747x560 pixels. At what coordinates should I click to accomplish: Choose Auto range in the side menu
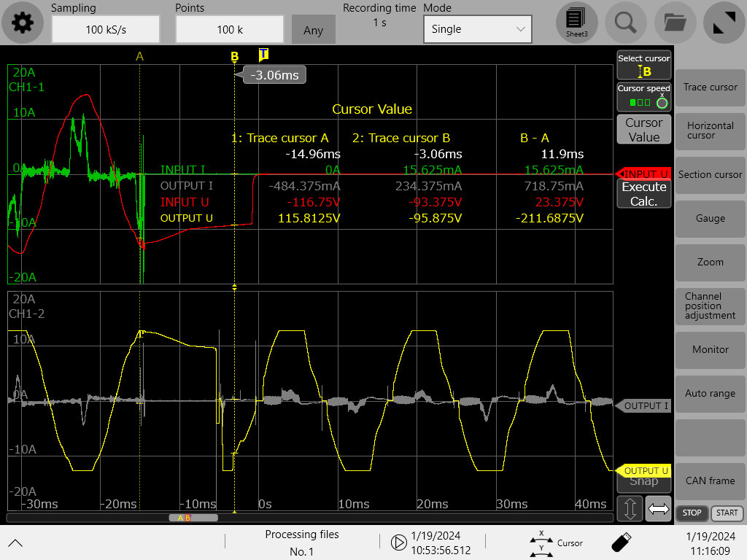click(710, 393)
